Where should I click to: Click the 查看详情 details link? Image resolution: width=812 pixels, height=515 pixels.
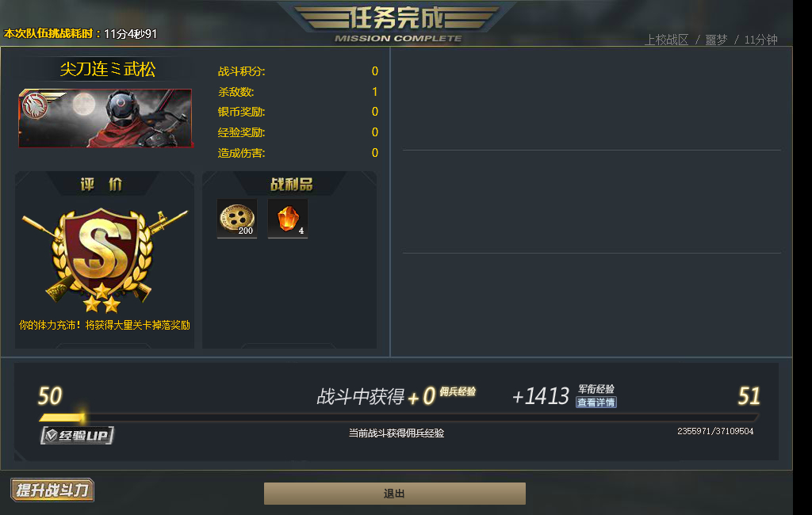(x=596, y=402)
